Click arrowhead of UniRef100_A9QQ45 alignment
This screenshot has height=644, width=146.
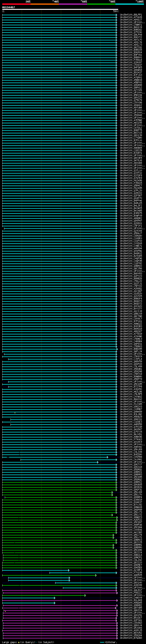(x=55, y=603)
